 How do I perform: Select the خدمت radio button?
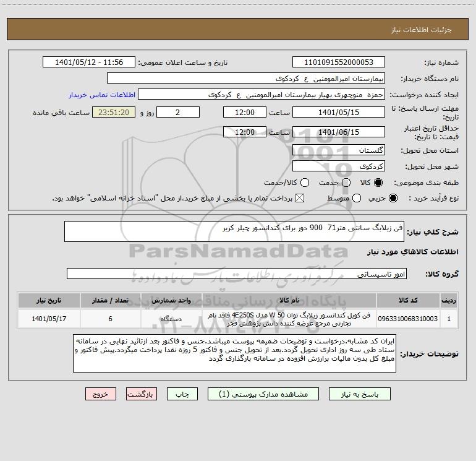point(346,183)
